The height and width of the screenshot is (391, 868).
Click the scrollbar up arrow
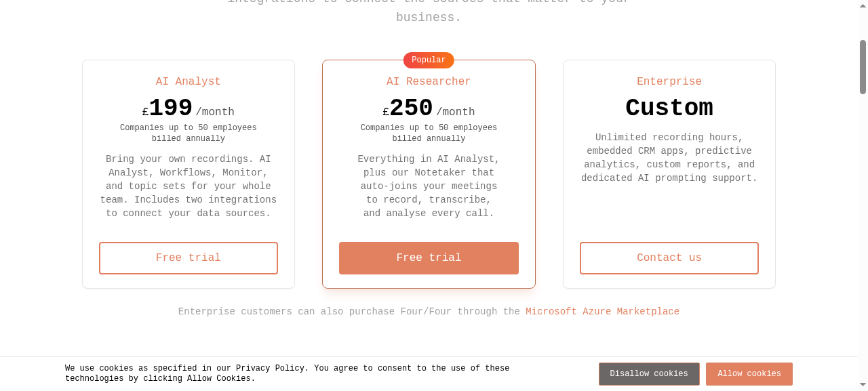pos(863,5)
